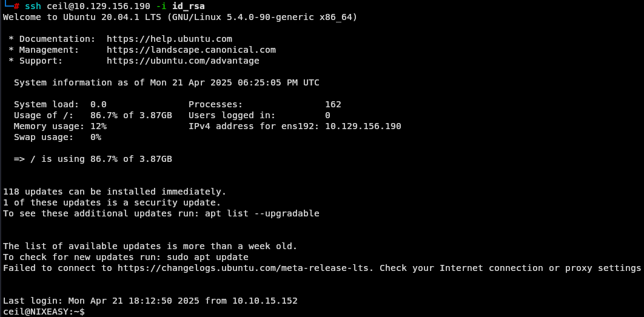Screen dimensions: 644x317
Task: Click the system information date line
Action: pos(166,82)
